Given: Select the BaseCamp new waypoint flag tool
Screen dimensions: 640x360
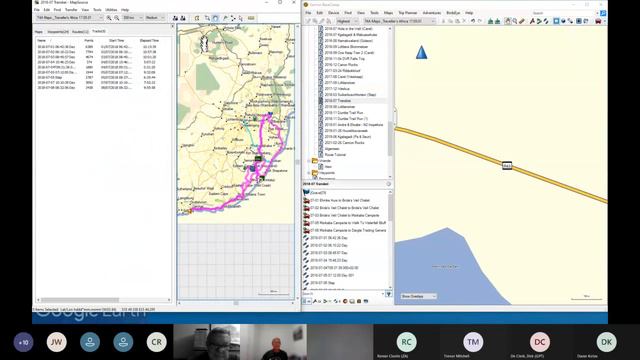Looking at the screenshot, I should (x=532, y=21).
